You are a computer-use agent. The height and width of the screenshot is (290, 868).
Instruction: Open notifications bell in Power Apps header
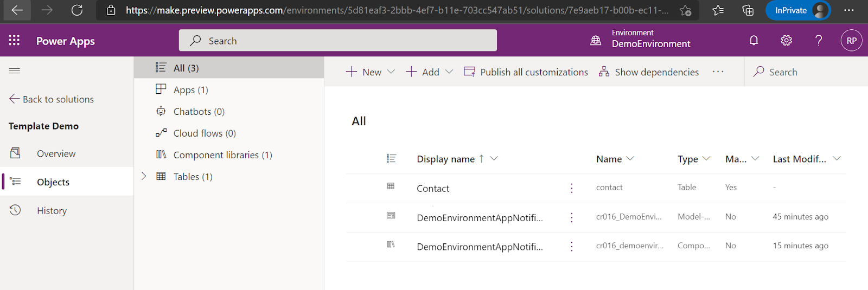click(x=754, y=40)
